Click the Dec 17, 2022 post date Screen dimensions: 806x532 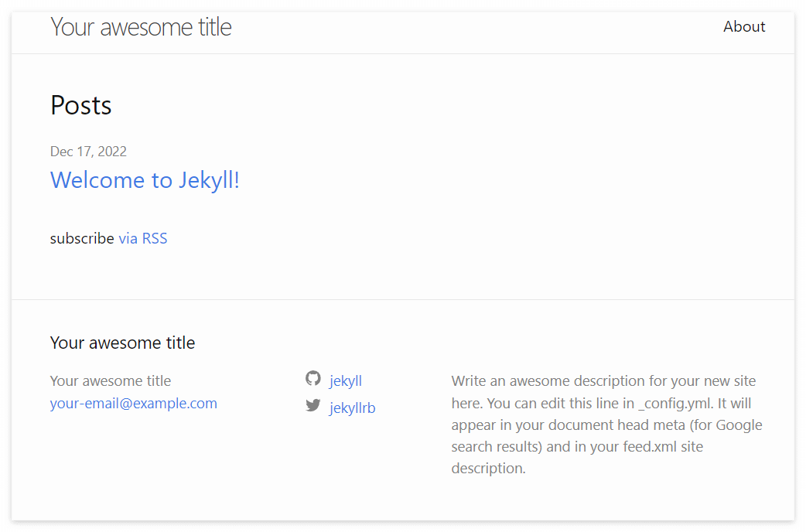88,151
